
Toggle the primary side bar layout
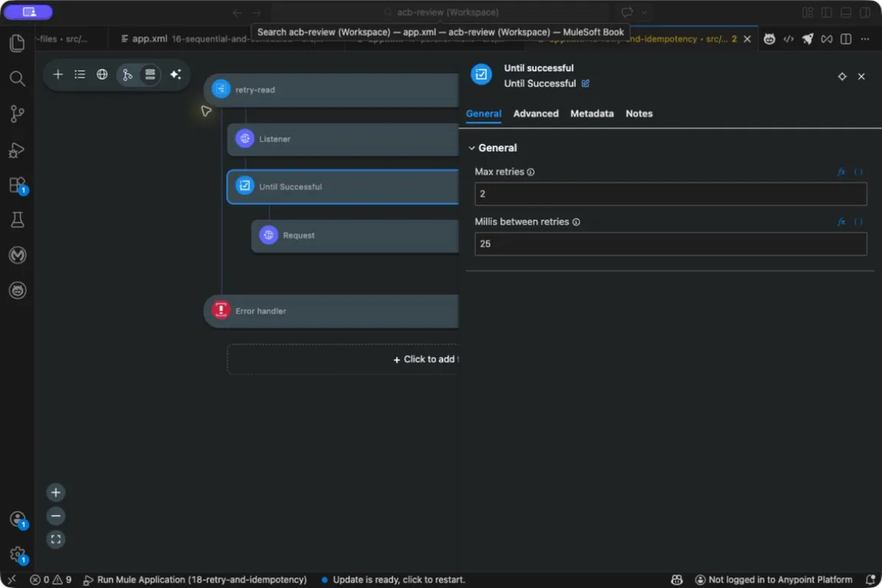click(x=826, y=12)
